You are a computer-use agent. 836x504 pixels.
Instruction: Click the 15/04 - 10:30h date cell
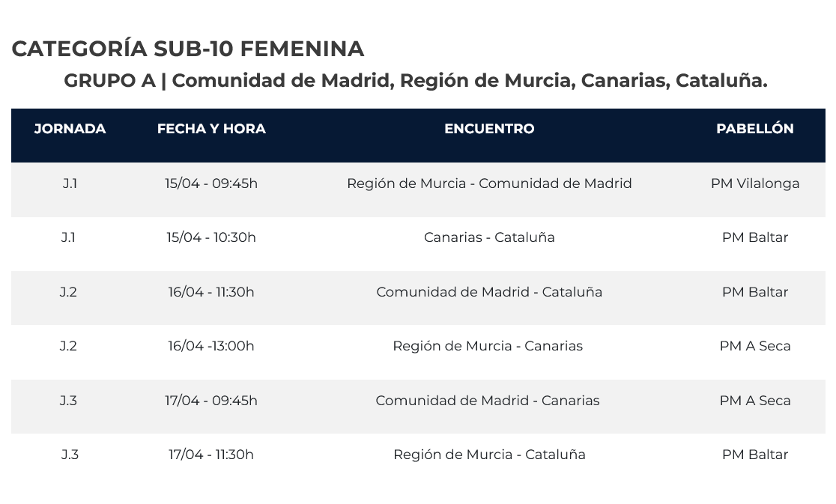click(211, 237)
